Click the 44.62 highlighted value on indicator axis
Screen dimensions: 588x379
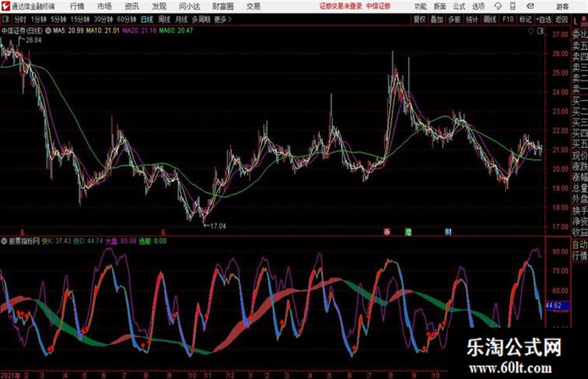(x=557, y=306)
